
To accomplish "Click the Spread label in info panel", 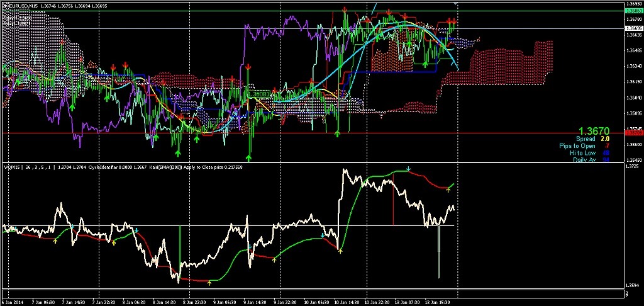I will coord(586,139).
